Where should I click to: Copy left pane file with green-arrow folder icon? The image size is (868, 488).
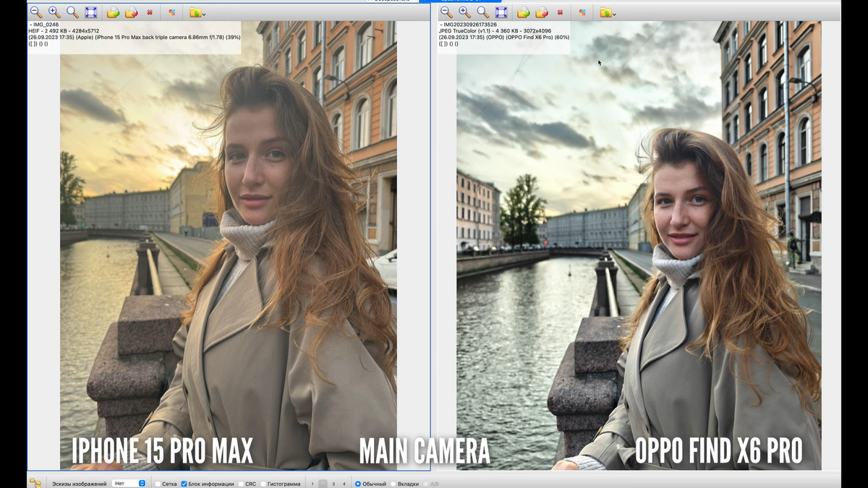[x=113, y=12]
